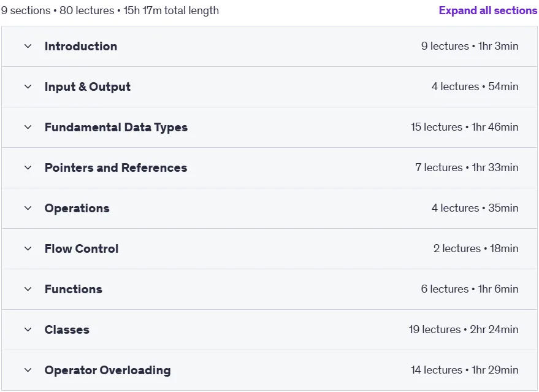Open the Flow Control heading
This screenshot has width=539, height=392.
[82, 248]
